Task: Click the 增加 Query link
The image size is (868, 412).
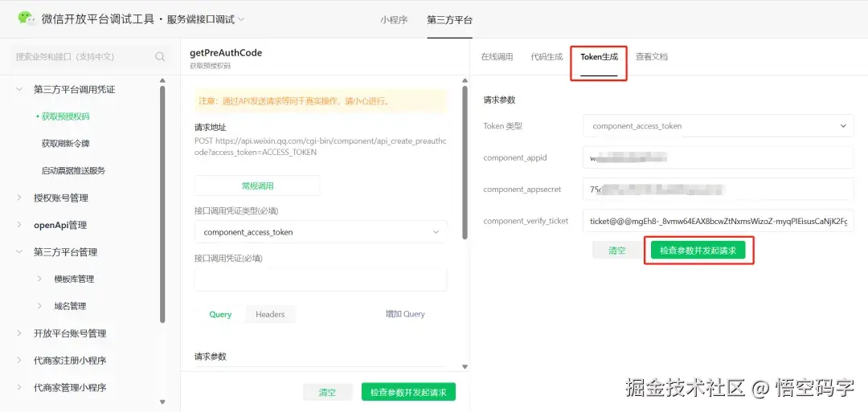Action: [405, 314]
